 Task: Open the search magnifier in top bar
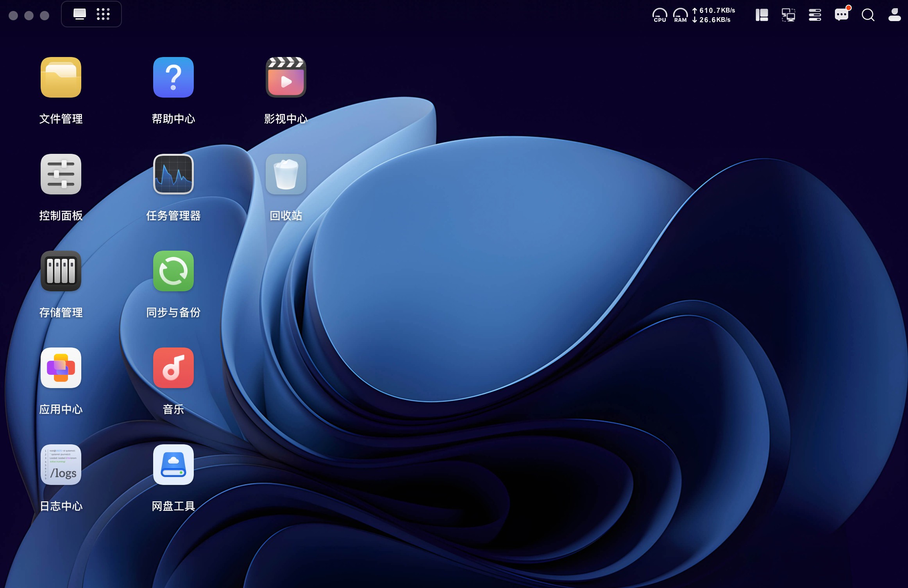[x=868, y=15]
